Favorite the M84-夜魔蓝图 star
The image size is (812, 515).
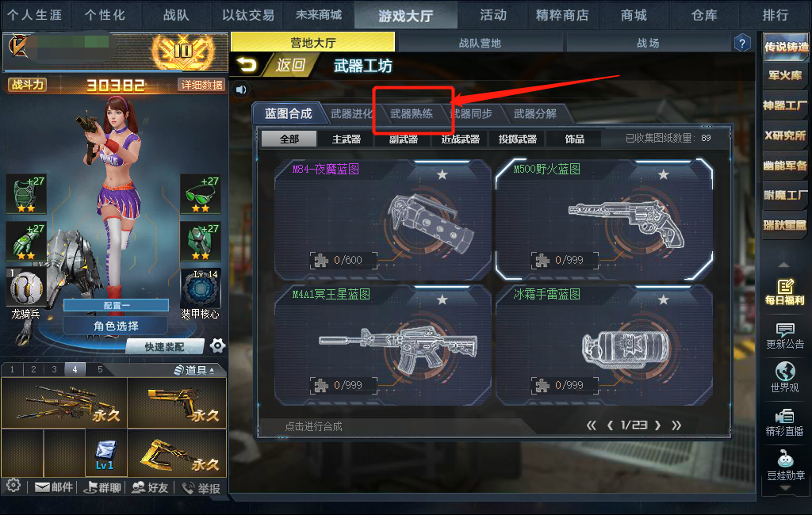442,175
